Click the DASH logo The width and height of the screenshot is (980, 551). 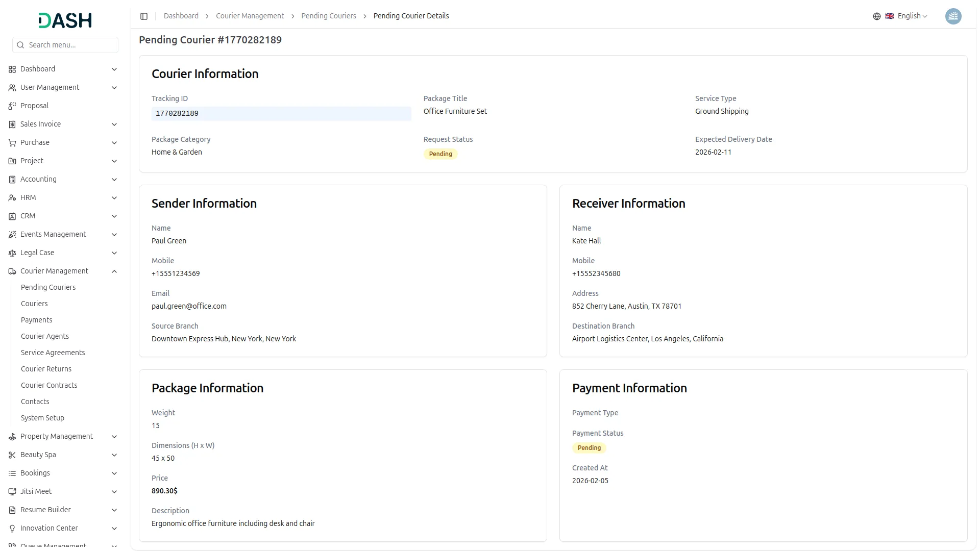point(65,20)
